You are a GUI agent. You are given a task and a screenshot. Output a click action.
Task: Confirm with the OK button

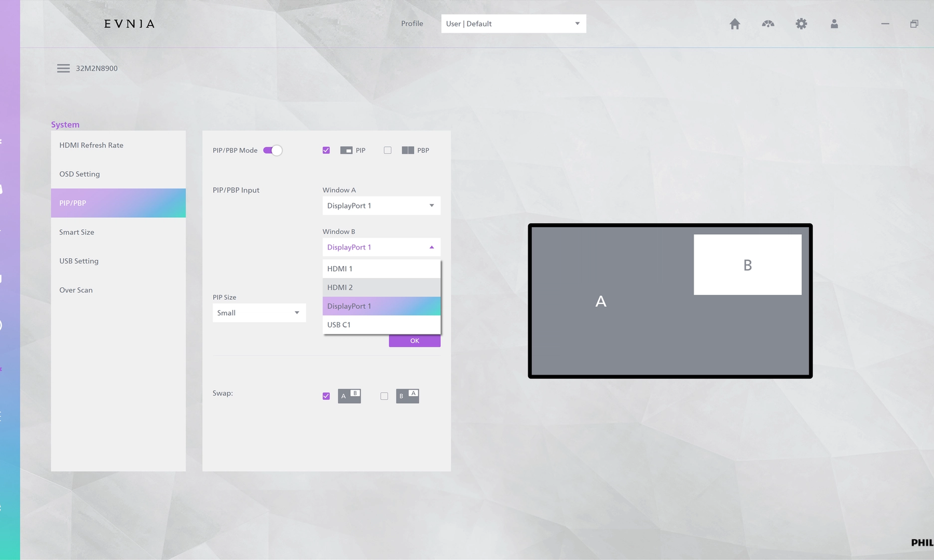[415, 341]
